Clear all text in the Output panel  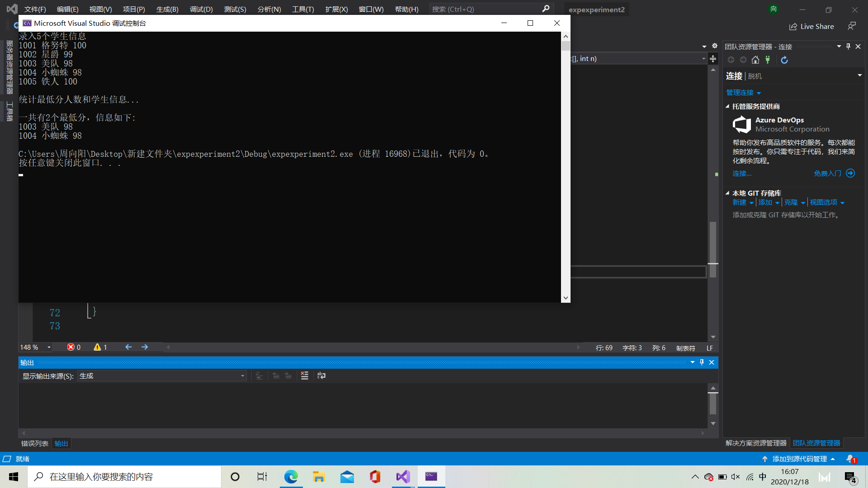click(x=305, y=375)
